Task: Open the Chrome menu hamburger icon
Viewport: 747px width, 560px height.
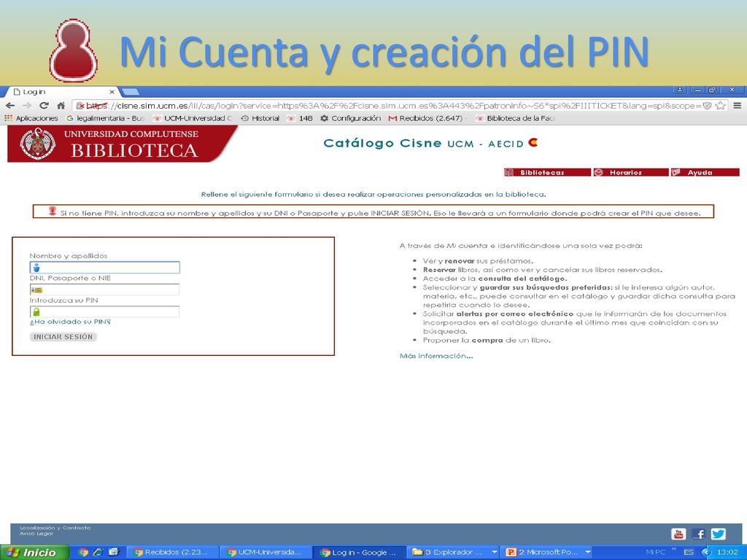Action: [737, 105]
